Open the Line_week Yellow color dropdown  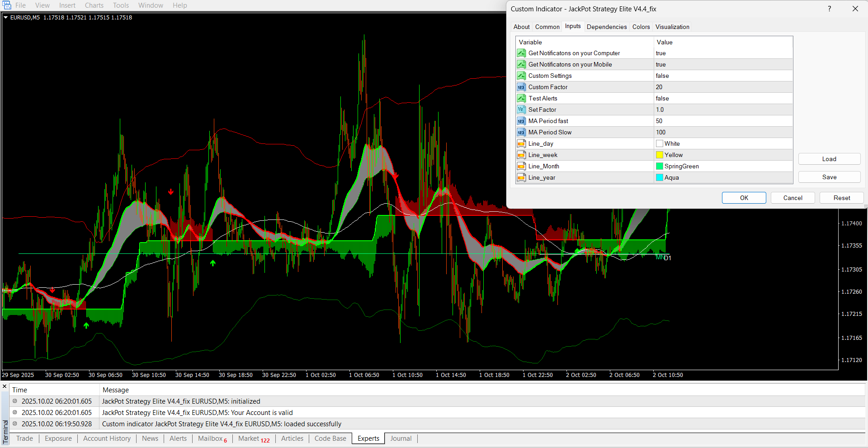tap(674, 155)
